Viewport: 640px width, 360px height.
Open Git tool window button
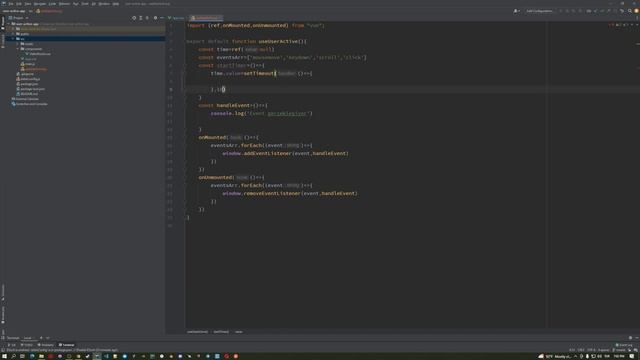pyautogui.click(x=12, y=345)
